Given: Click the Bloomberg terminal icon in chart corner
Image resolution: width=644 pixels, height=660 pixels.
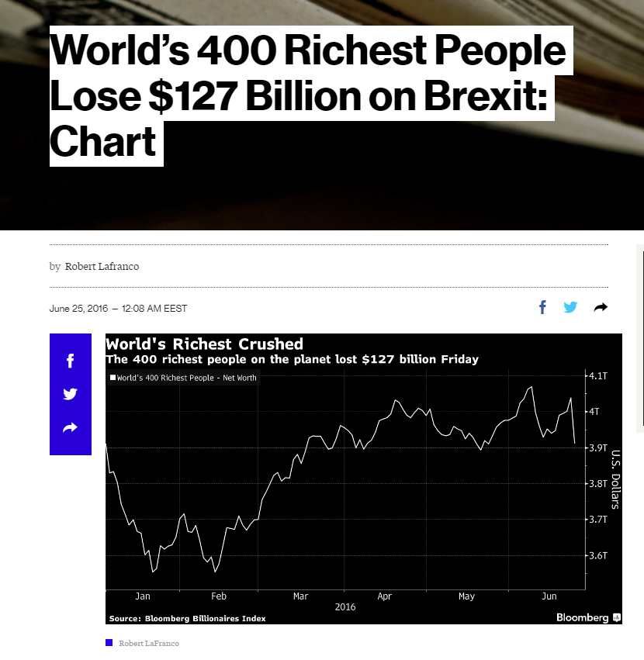Looking at the screenshot, I should (617, 618).
